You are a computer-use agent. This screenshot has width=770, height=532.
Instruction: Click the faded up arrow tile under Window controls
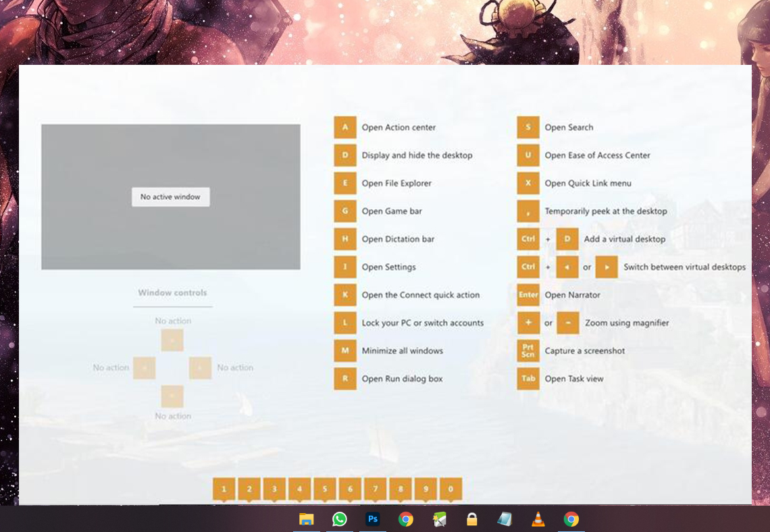coord(172,340)
